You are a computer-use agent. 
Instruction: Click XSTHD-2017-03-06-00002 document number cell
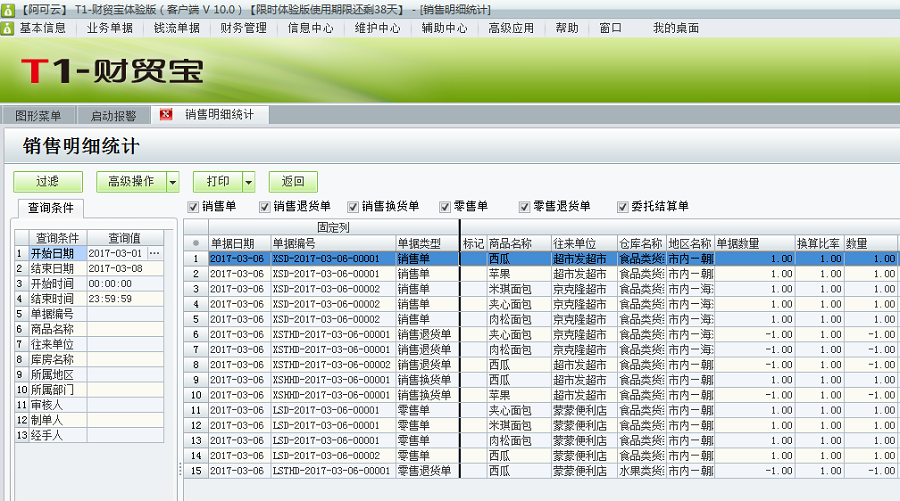pyautogui.click(x=331, y=364)
